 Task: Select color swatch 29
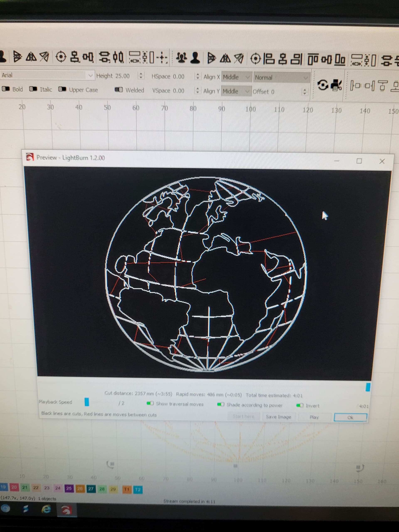[x=113, y=489]
